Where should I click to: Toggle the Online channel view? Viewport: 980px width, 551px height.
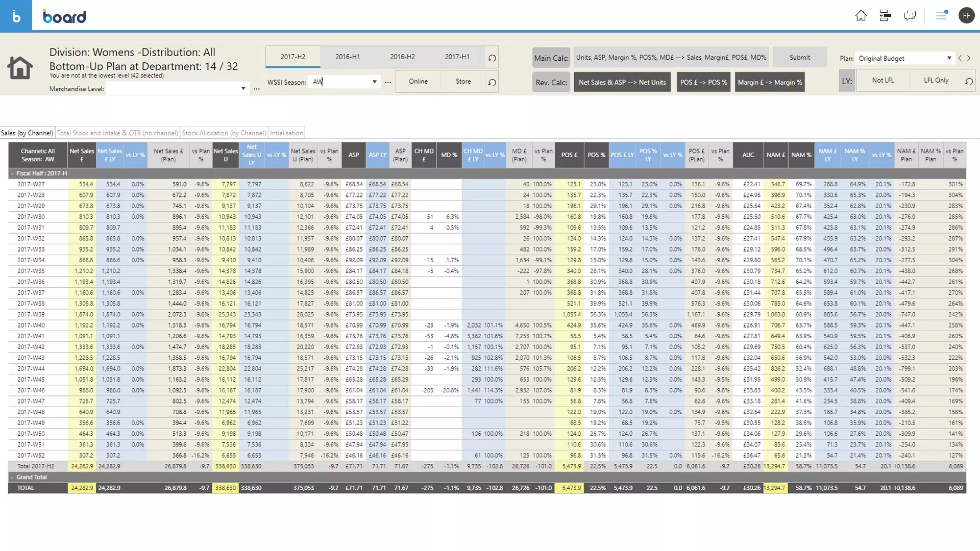tap(418, 81)
